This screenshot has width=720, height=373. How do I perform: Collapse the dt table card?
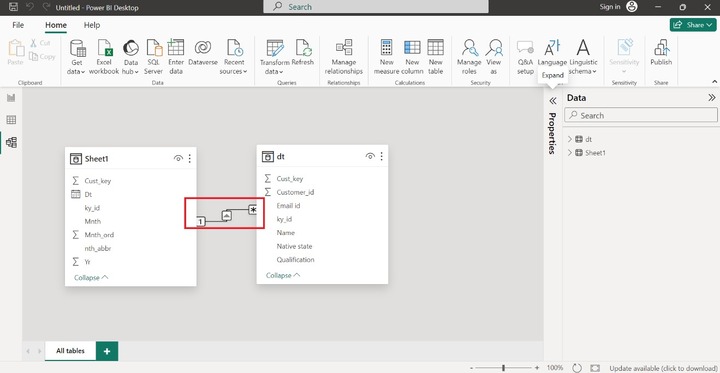283,275
